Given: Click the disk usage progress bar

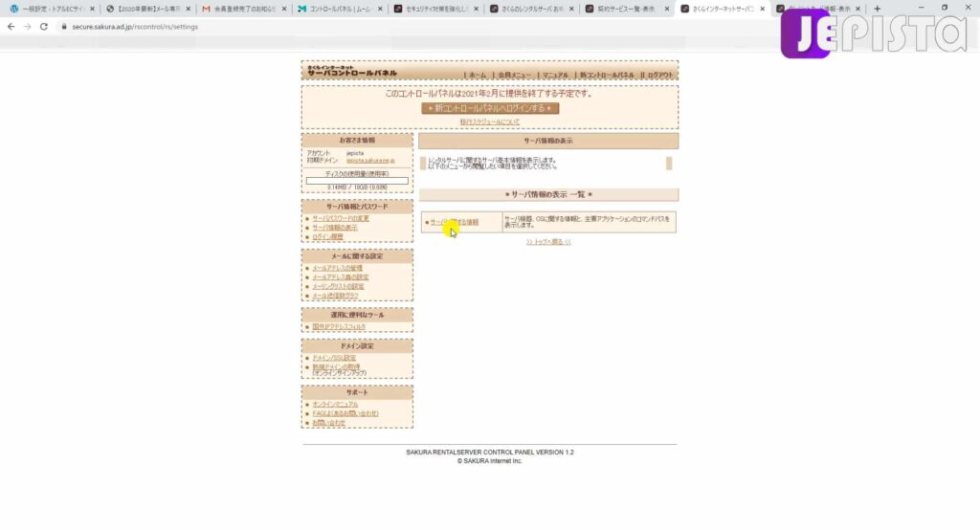Looking at the screenshot, I should pyautogui.click(x=357, y=181).
